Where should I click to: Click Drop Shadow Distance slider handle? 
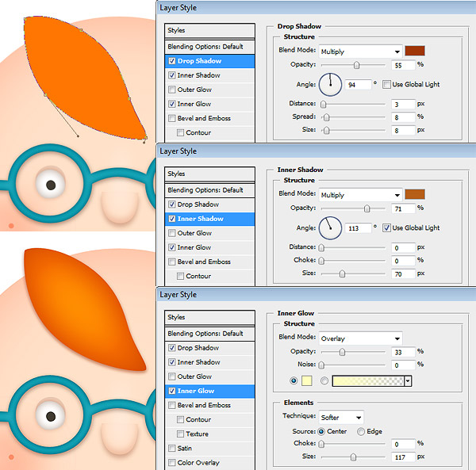324,105
